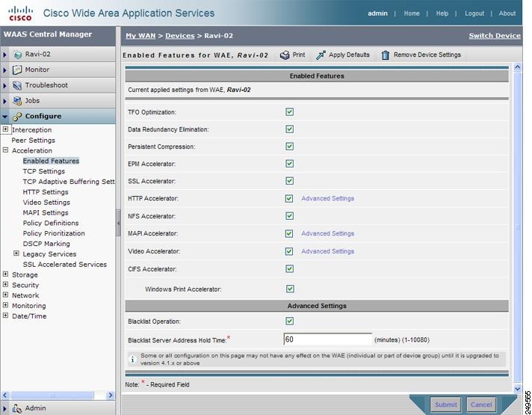Open Peer Settings page
This screenshot has height=415, width=532.
click(33, 141)
